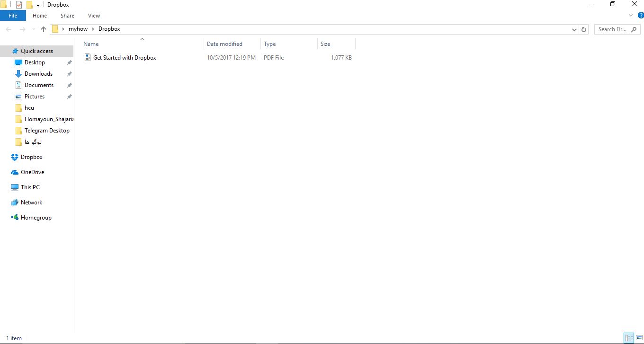Click the folder icon in the address bar
This screenshot has height=344, width=644.
(x=55, y=29)
